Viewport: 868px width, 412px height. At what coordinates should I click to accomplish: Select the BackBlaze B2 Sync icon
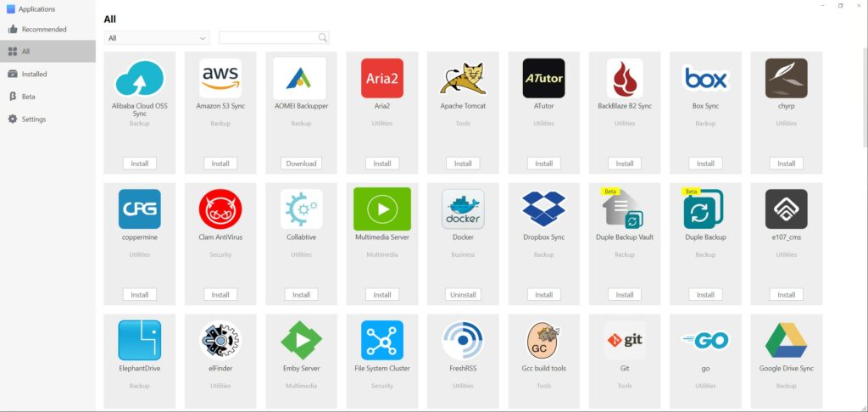[625, 79]
